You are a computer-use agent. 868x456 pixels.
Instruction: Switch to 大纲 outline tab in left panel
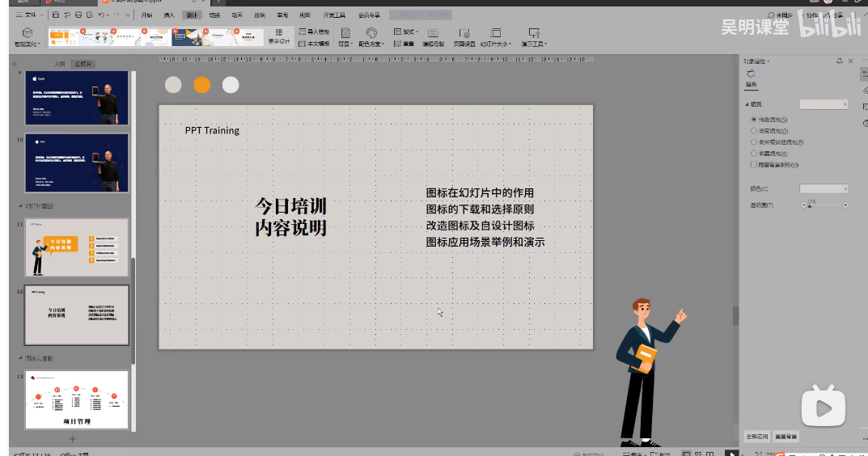coord(59,64)
